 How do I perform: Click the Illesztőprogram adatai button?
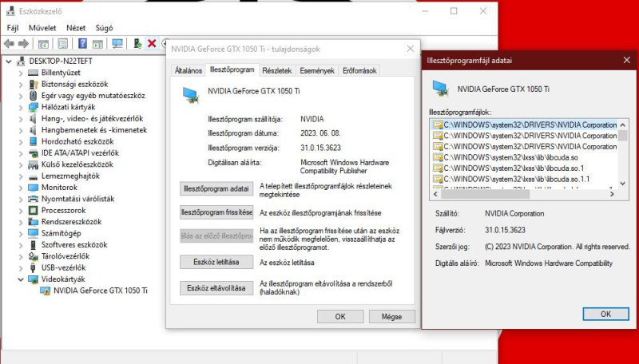coord(216,189)
